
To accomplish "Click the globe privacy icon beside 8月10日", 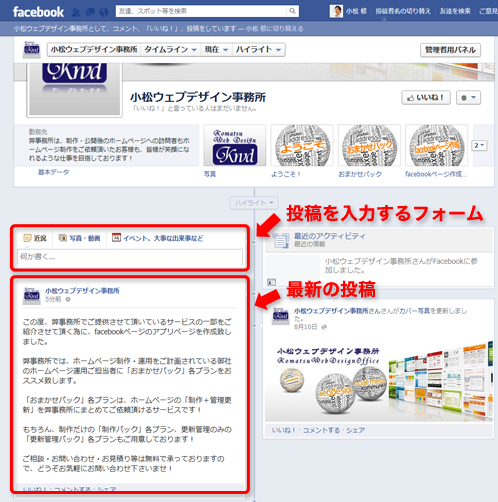I will [324, 327].
